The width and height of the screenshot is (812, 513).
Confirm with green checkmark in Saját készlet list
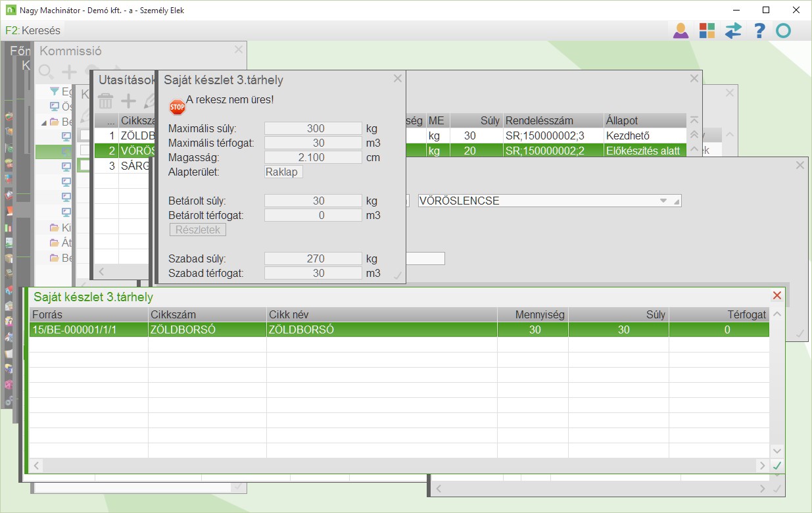point(777,466)
